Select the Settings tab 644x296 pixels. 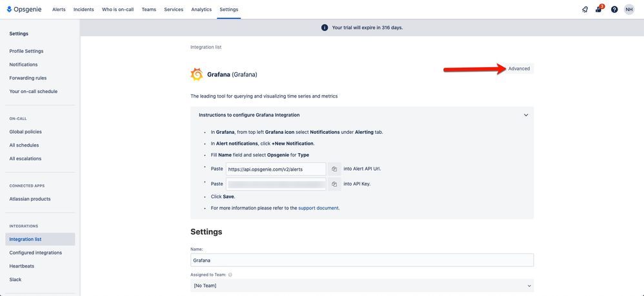(229, 10)
